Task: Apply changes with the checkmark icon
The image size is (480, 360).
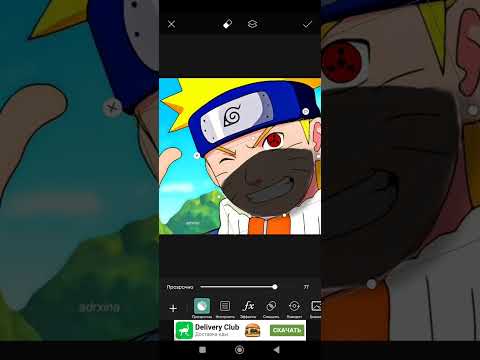Action: pos(307,24)
